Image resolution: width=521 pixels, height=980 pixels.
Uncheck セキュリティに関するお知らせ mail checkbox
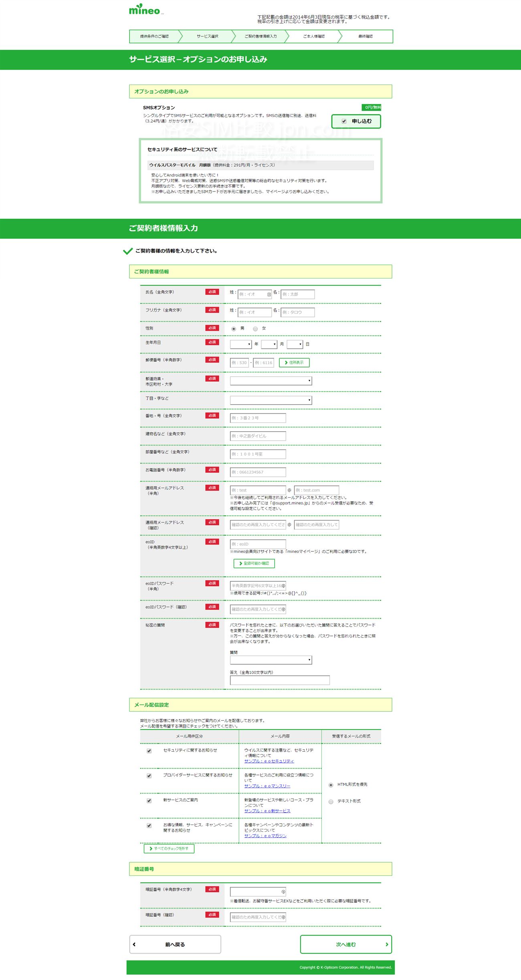coord(149,751)
